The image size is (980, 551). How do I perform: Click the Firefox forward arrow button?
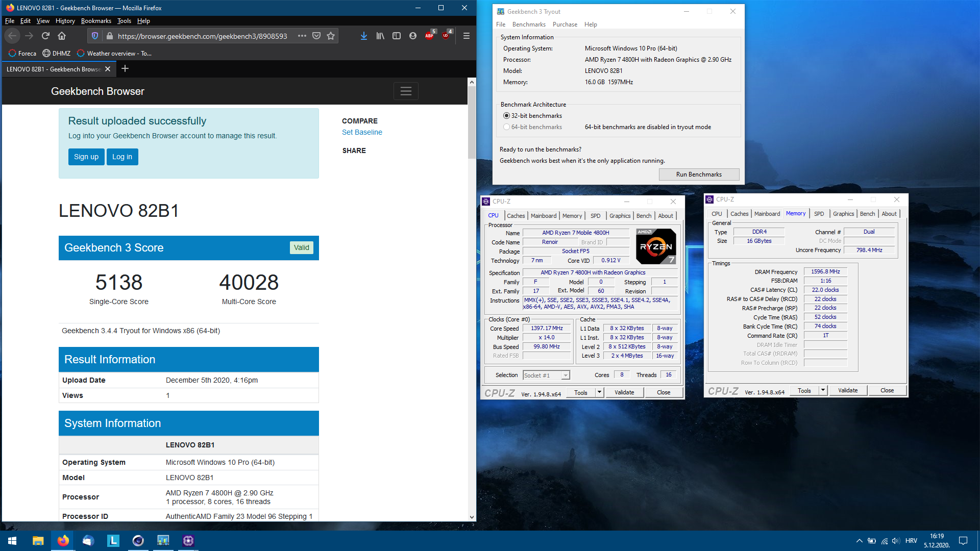[x=29, y=36]
